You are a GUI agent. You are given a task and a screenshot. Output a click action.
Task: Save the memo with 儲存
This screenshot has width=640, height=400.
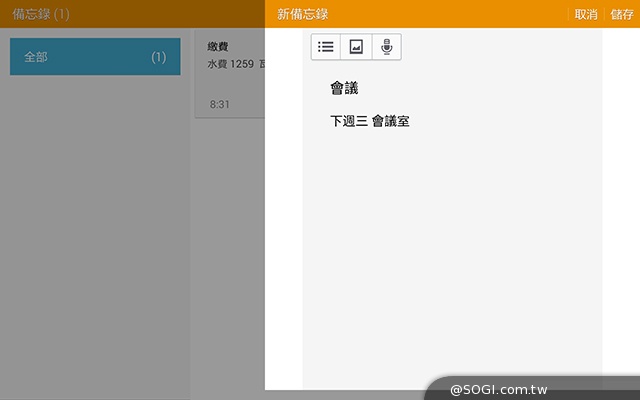point(621,14)
